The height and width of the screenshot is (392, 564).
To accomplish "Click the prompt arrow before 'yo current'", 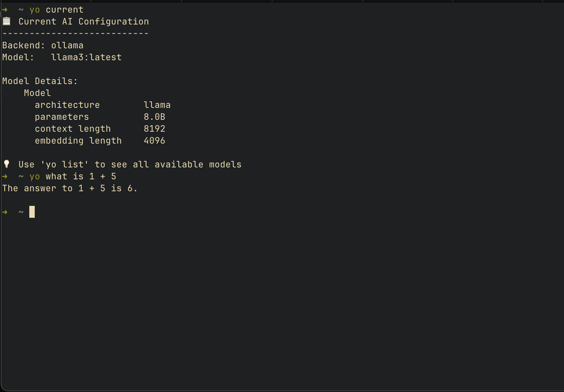I will click(5, 10).
